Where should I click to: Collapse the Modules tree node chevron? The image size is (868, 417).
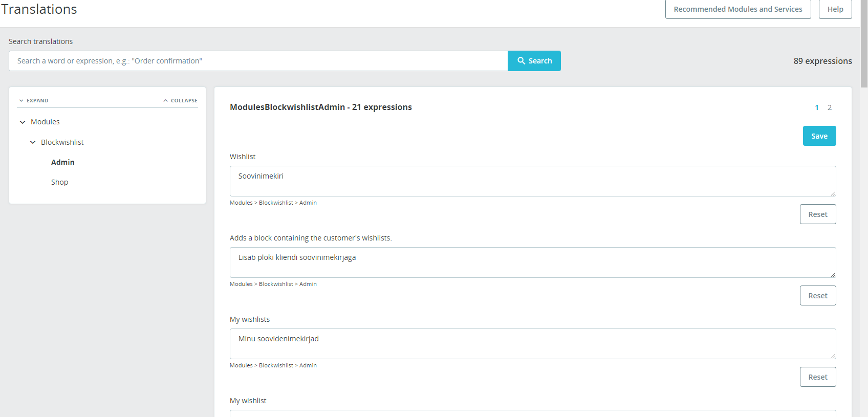23,122
